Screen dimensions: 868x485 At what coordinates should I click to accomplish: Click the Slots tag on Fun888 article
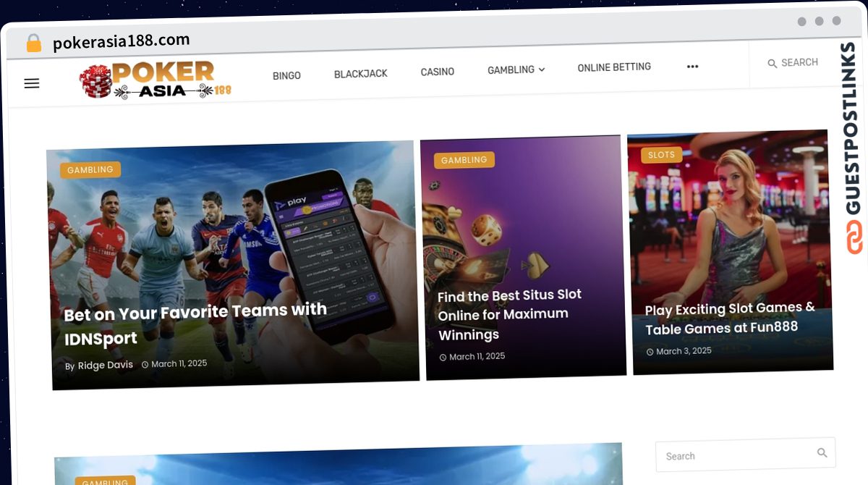[x=661, y=155]
